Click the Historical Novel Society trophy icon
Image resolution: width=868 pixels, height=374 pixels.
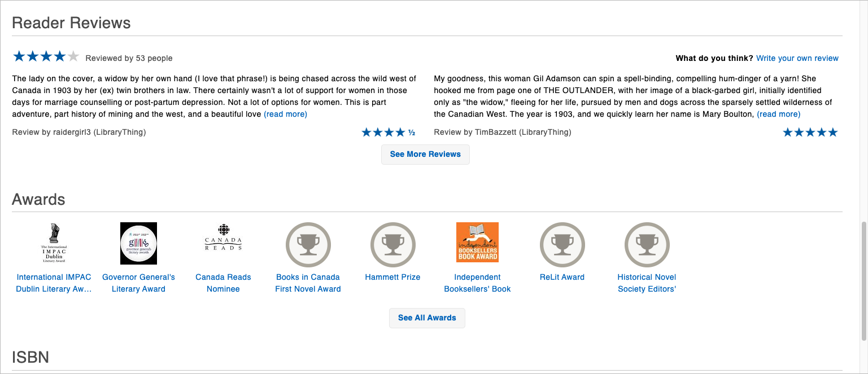tap(647, 244)
